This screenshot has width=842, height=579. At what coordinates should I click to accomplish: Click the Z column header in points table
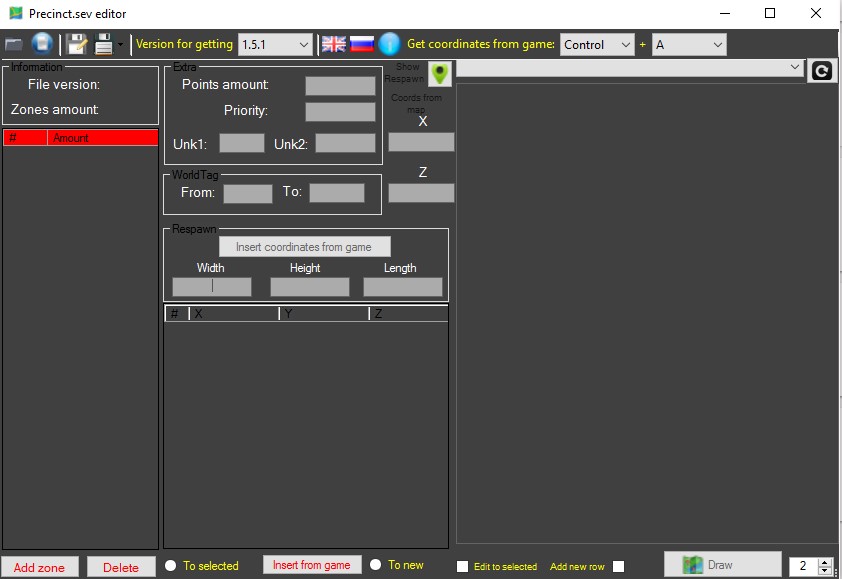tap(409, 314)
